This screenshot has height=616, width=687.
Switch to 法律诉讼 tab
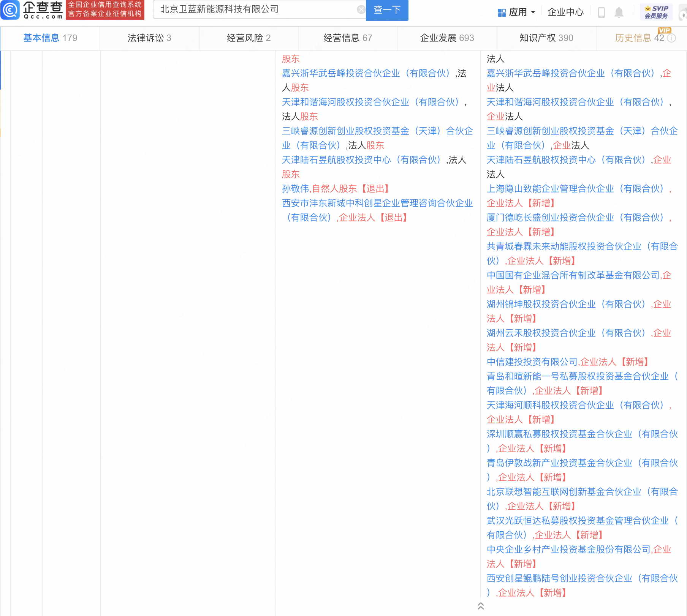pyautogui.click(x=149, y=38)
